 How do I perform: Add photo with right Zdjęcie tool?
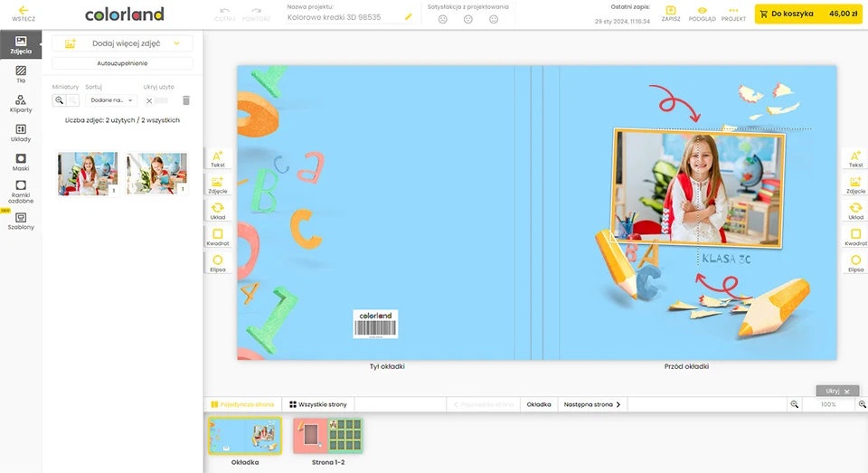(x=855, y=184)
